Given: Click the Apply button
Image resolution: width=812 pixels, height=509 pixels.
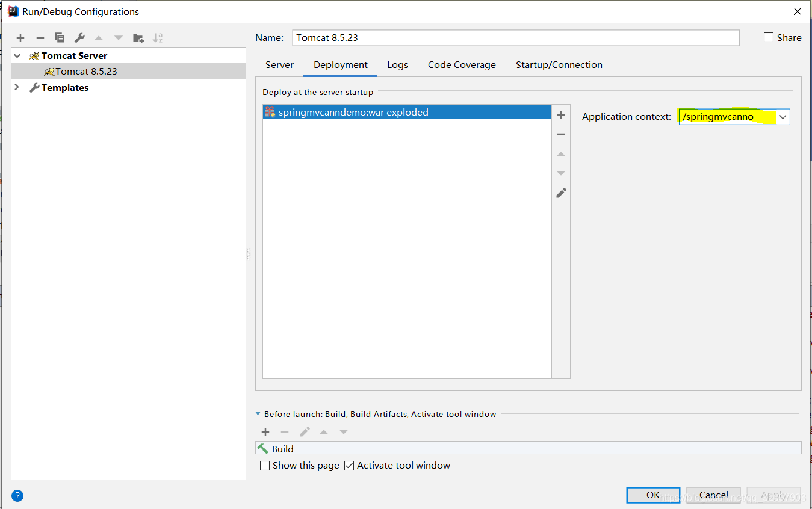Looking at the screenshot, I should (x=773, y=495).
